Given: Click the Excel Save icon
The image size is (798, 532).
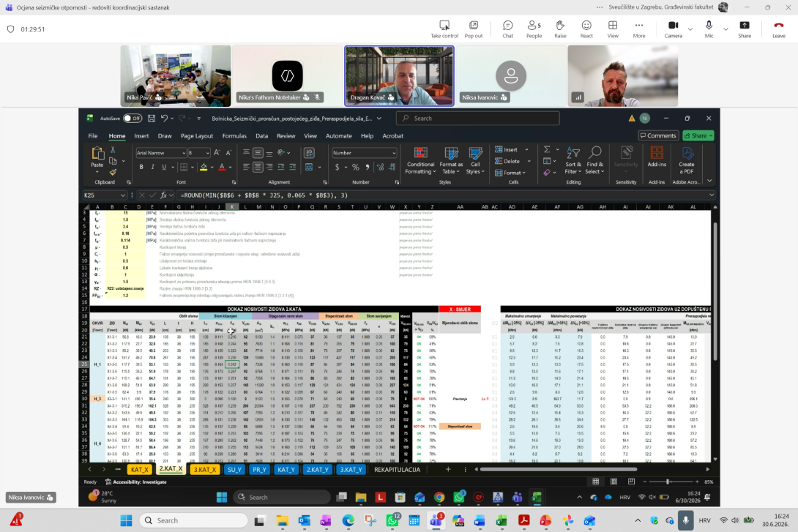Looking at the screenshot, I should (151, 118).
